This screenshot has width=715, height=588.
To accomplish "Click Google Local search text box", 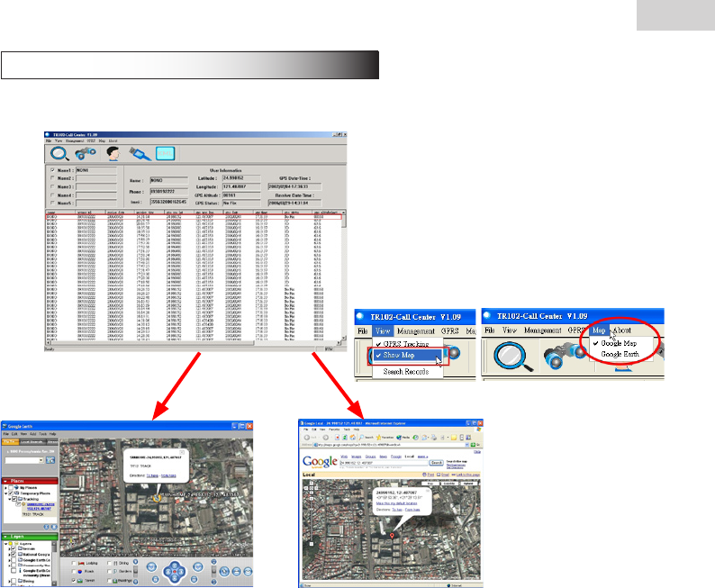I will click(x=384, y=463).
